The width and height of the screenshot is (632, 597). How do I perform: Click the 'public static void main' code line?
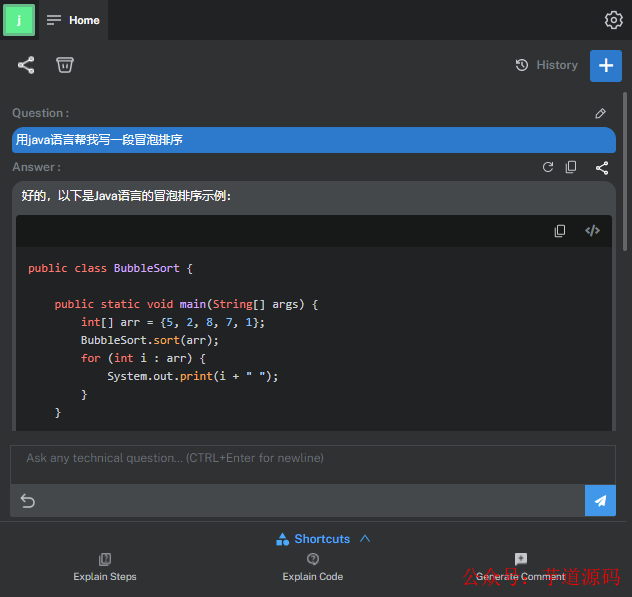(x=186, y=304)
